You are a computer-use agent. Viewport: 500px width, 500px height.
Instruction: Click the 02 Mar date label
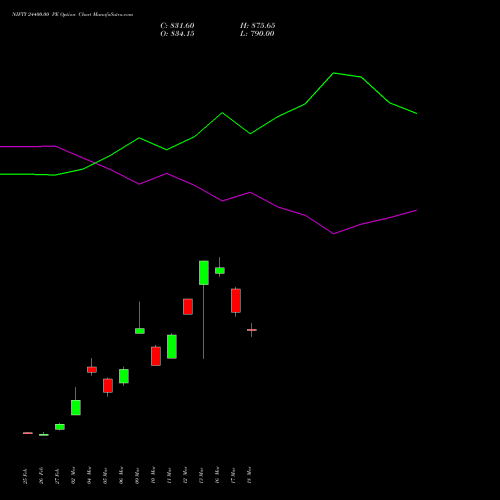(74, 475)
